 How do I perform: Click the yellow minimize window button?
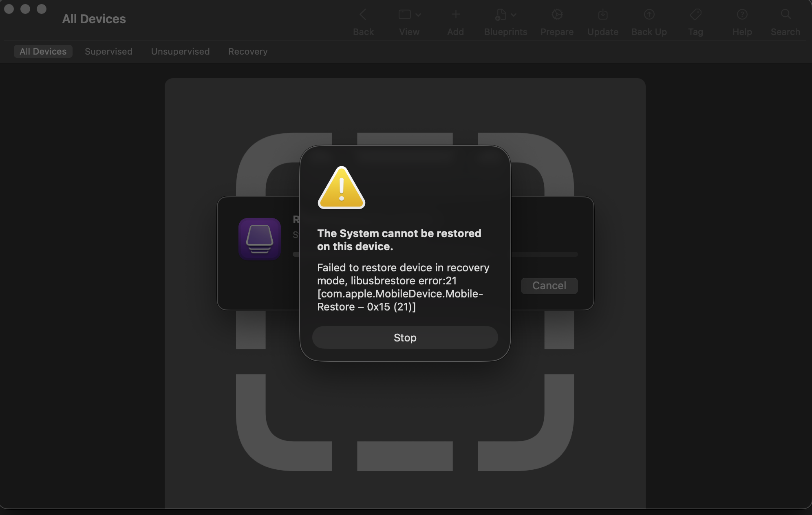point(25,9)
